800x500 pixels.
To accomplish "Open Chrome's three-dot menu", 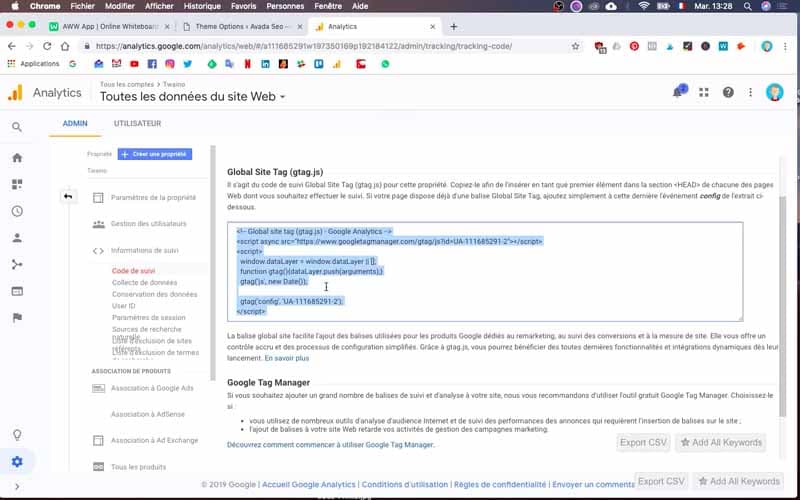I will [785, 46].
